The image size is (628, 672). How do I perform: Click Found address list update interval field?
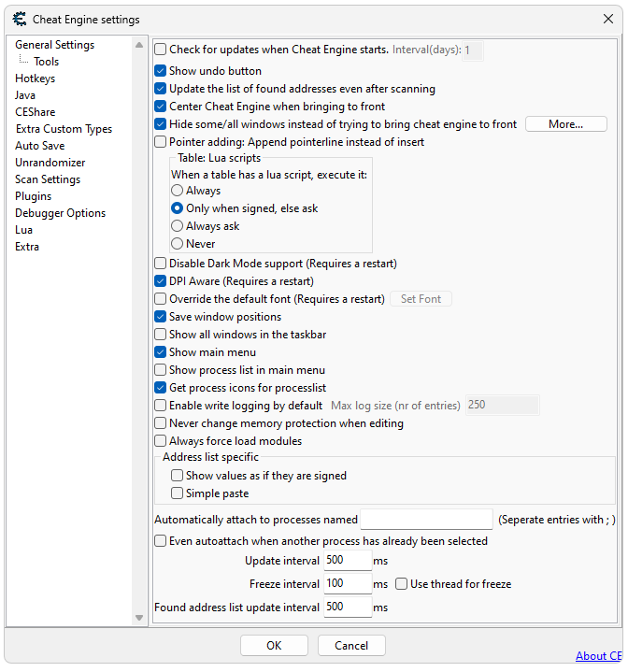tap(348, 607)
